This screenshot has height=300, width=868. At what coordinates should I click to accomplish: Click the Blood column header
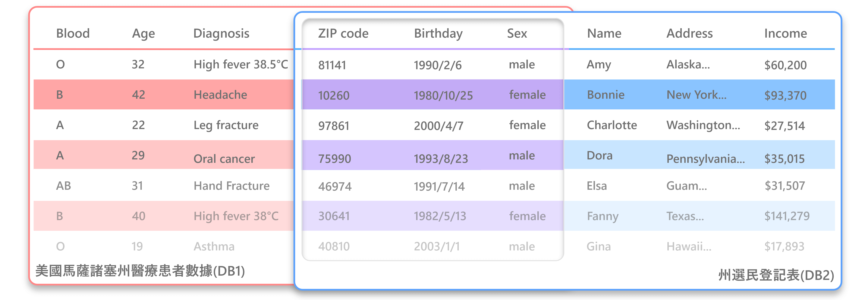pyautogui.click(x=73, y=33)
